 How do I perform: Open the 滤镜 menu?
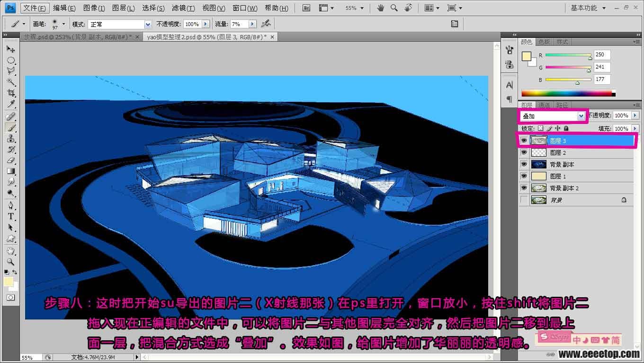[183, 8]
